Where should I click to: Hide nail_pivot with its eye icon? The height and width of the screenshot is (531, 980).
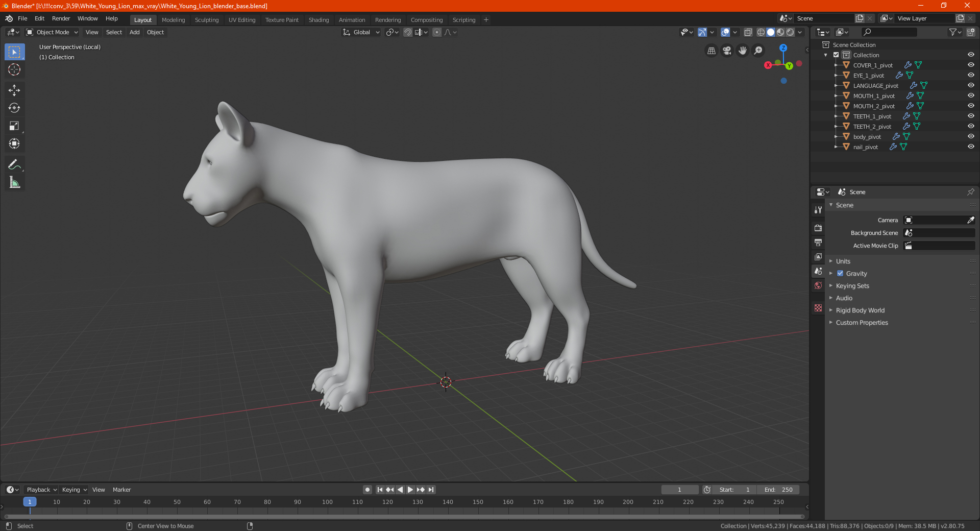point(971,147)
